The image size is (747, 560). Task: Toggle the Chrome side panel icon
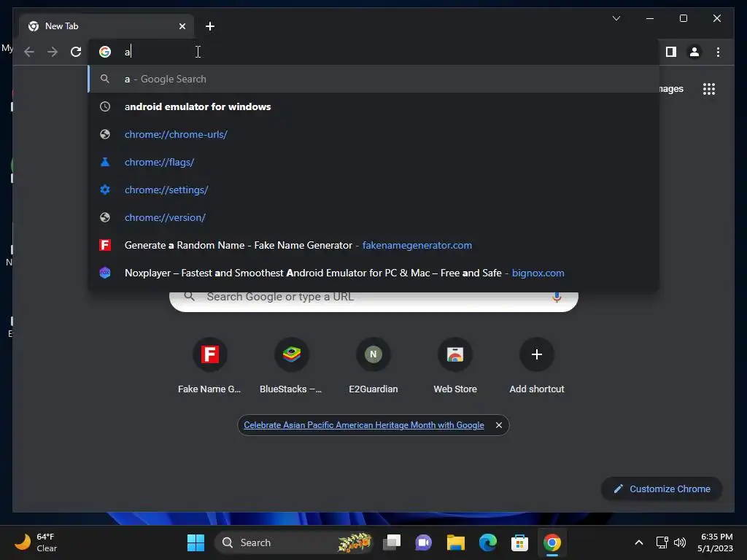click(671, 52)
